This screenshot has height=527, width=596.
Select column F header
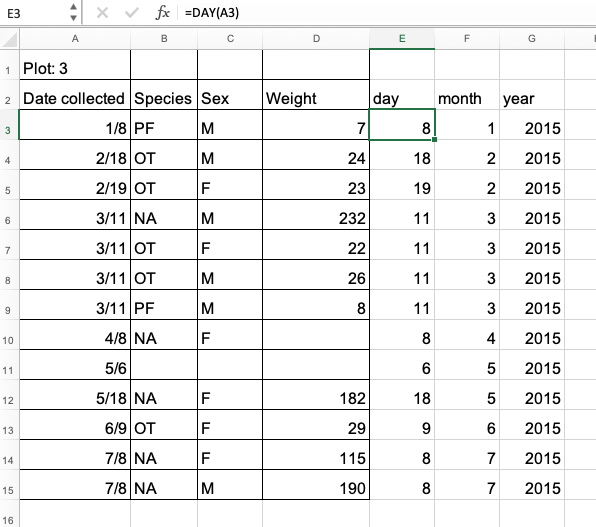click(467, 38)
